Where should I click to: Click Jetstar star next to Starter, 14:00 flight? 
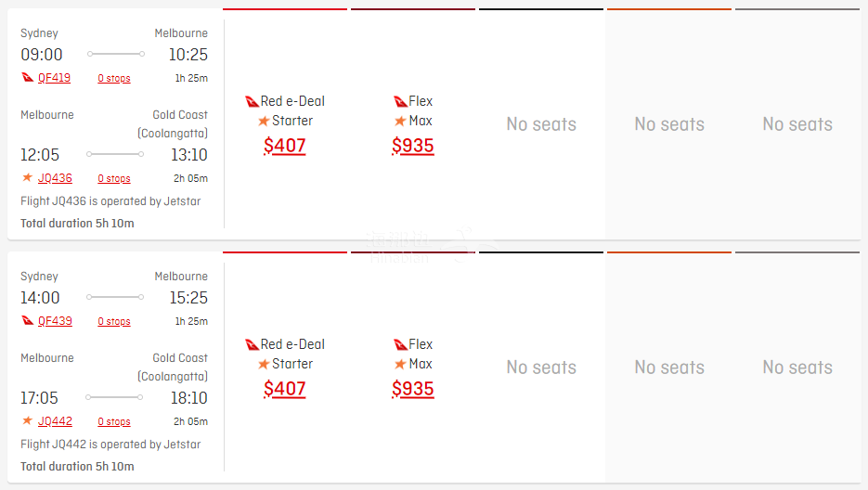pyautogui.click(x=264, y=364)
